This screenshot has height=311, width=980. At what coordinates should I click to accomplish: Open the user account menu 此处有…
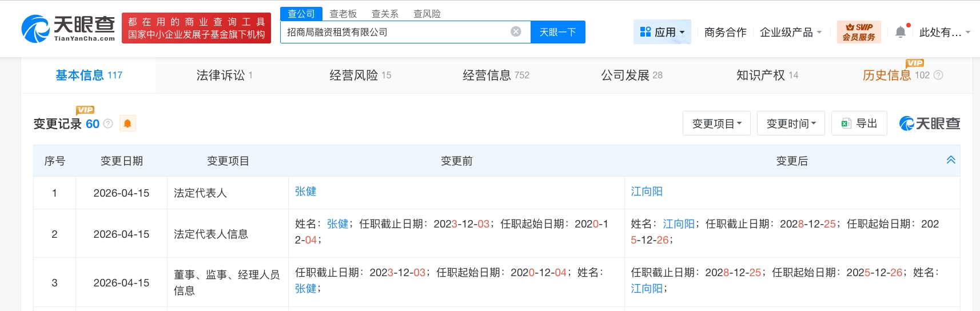[x=945, y=32]
